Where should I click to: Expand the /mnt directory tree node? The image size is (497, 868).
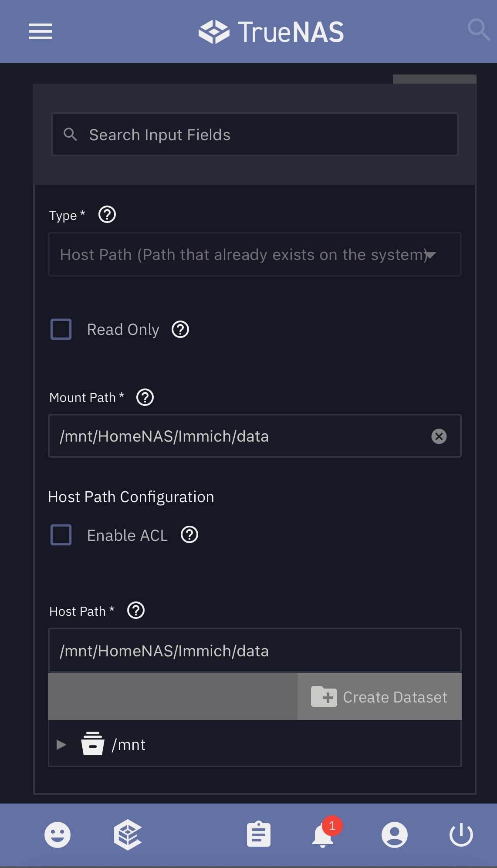point(61,745)
